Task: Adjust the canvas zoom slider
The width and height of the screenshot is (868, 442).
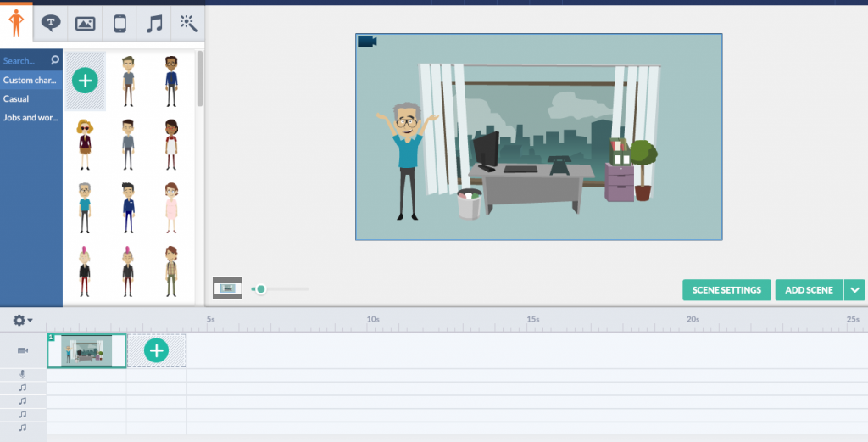Action: pyautogui.click(x=261, y=288)
